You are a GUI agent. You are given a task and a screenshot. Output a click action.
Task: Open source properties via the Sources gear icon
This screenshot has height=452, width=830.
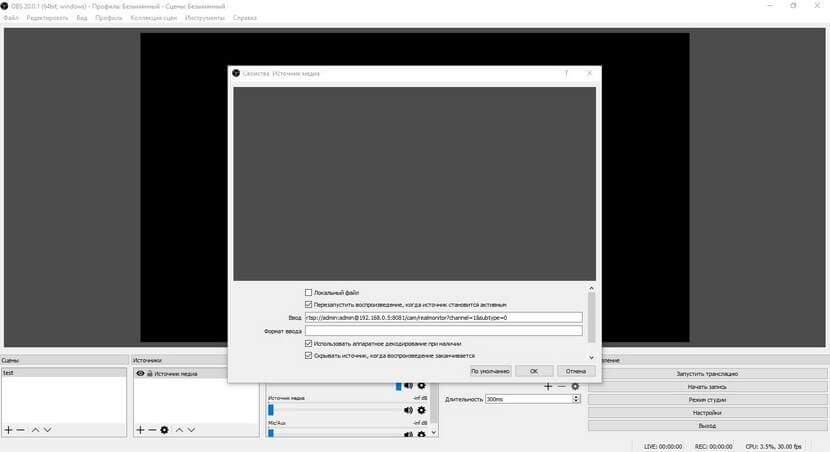[x=164, y=430]
